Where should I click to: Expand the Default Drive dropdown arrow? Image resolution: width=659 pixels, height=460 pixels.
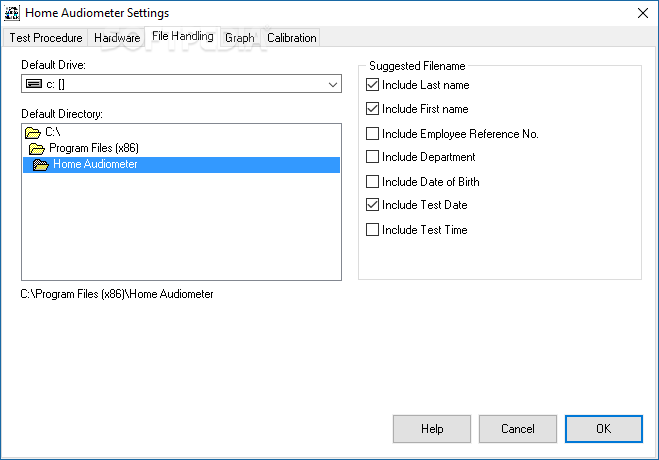[333, 84]
